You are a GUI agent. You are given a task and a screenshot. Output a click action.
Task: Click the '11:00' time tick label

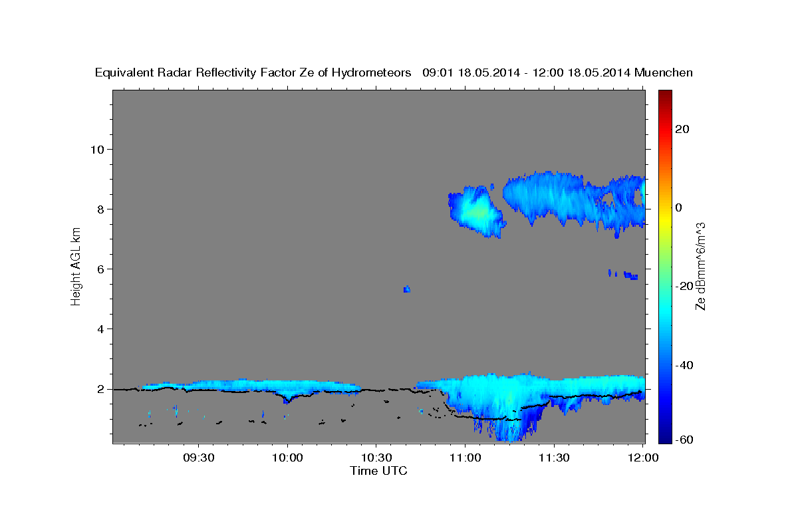pos(465,458)
